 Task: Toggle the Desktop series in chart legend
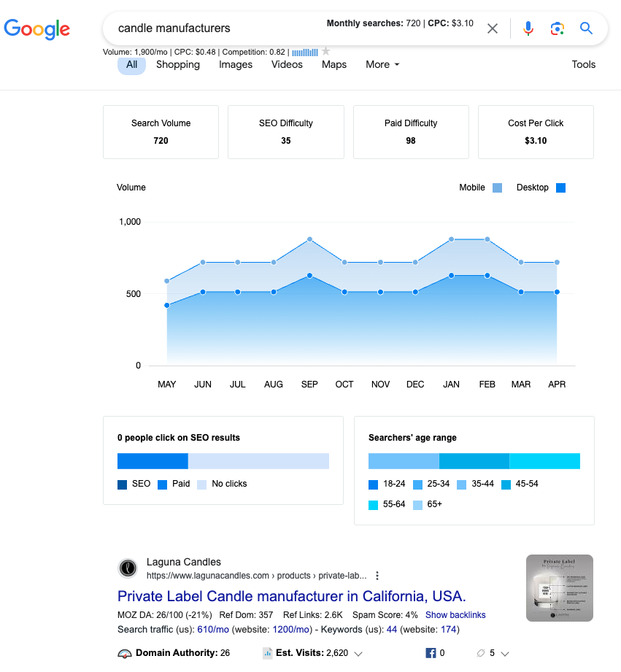point(560,188)
